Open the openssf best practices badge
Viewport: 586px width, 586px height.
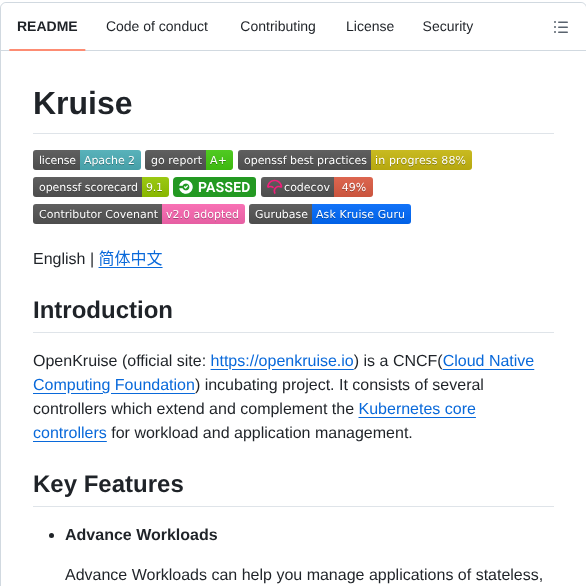[355, 160]
